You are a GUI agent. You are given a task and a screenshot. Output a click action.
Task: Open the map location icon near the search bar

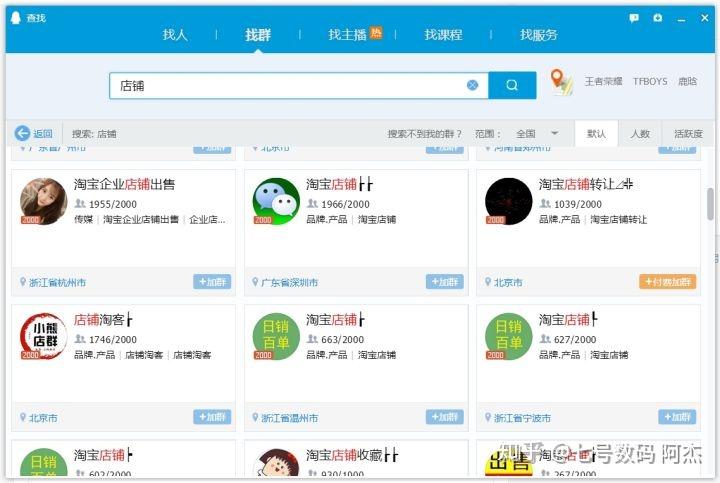tap(561, 82)
